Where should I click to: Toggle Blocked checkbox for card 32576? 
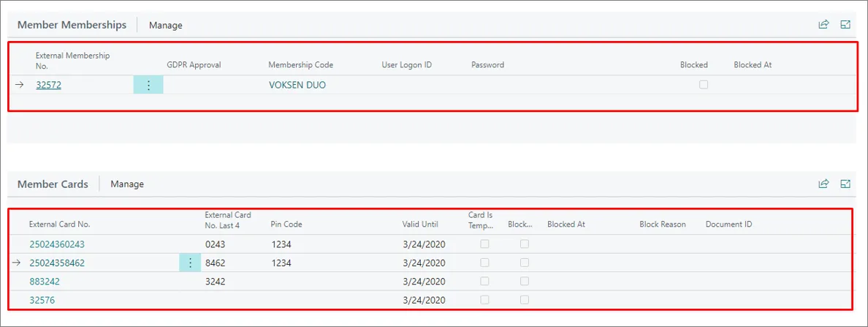(x=524, y=300)
